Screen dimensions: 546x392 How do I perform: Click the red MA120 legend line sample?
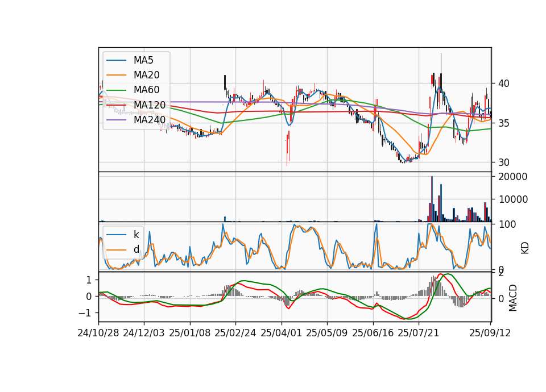pos(116,105)
